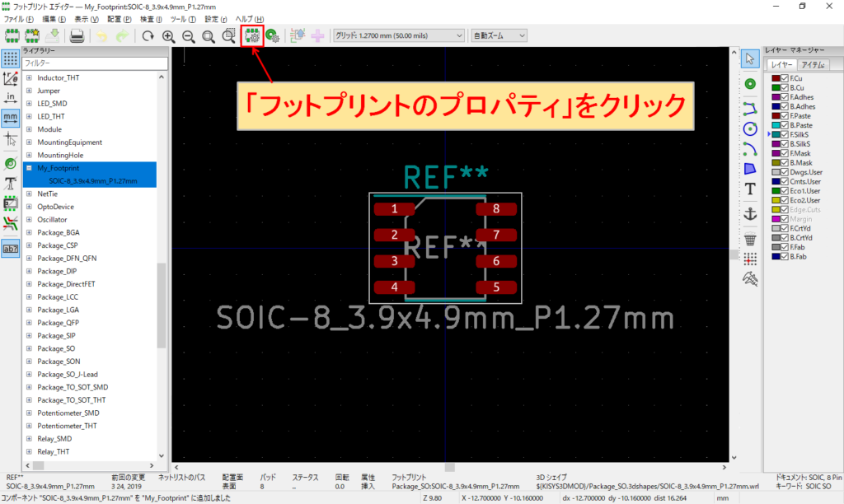Click the Zoom to fit icon
The height and width of the screenshot is (504, 844).
[x=209, y=35]
